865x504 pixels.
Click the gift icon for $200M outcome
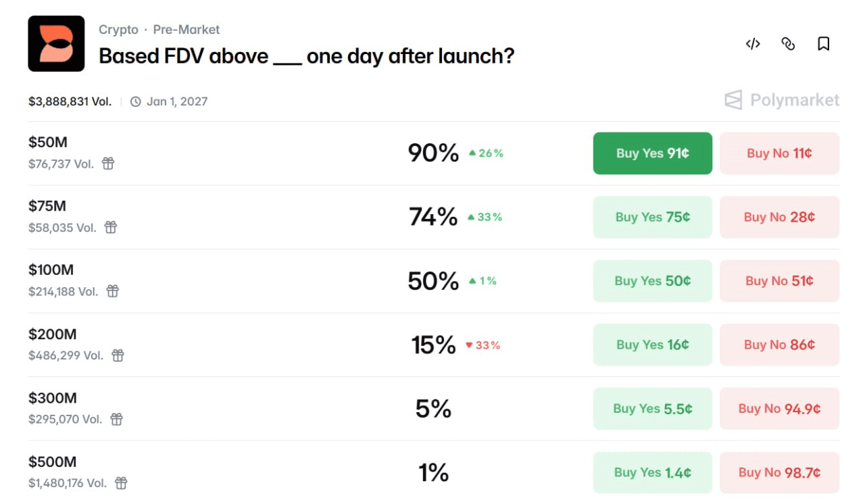tap(118, 355)
